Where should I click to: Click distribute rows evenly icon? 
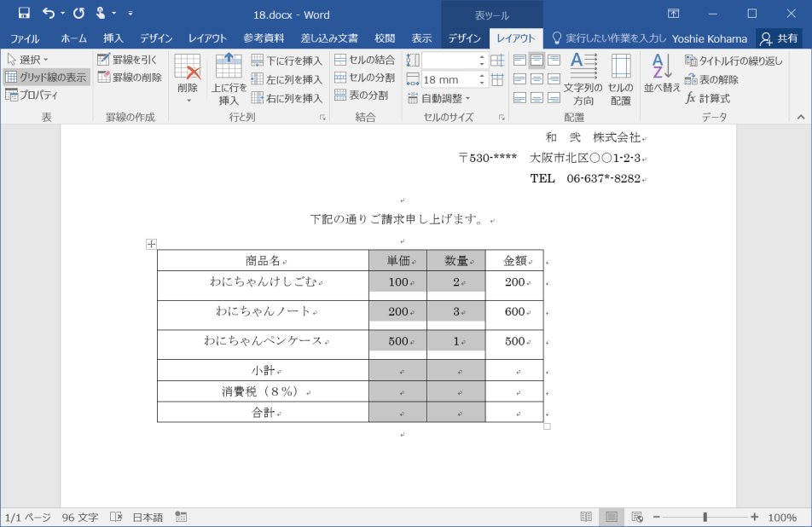pyautogui.click(x=497, y=61)
